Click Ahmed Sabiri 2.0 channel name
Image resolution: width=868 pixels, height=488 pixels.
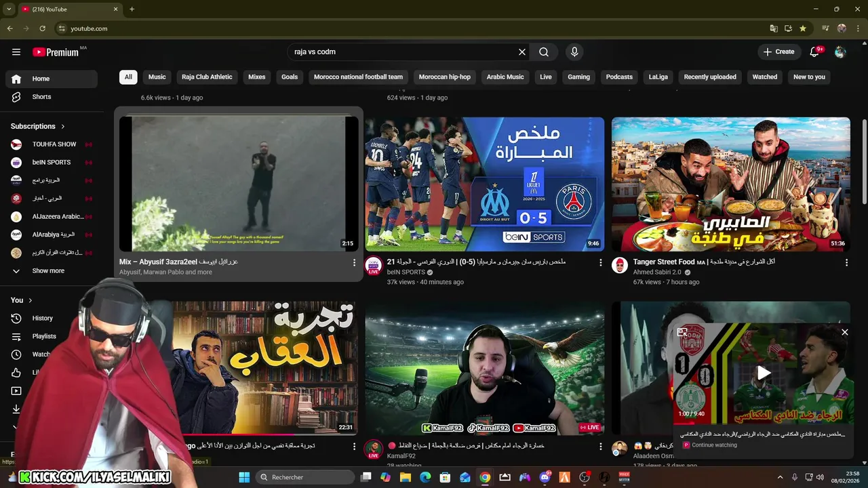pos(657,272)
